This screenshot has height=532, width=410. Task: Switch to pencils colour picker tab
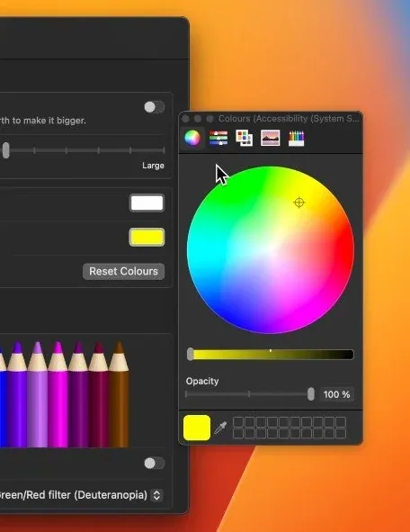pos(296,138)
